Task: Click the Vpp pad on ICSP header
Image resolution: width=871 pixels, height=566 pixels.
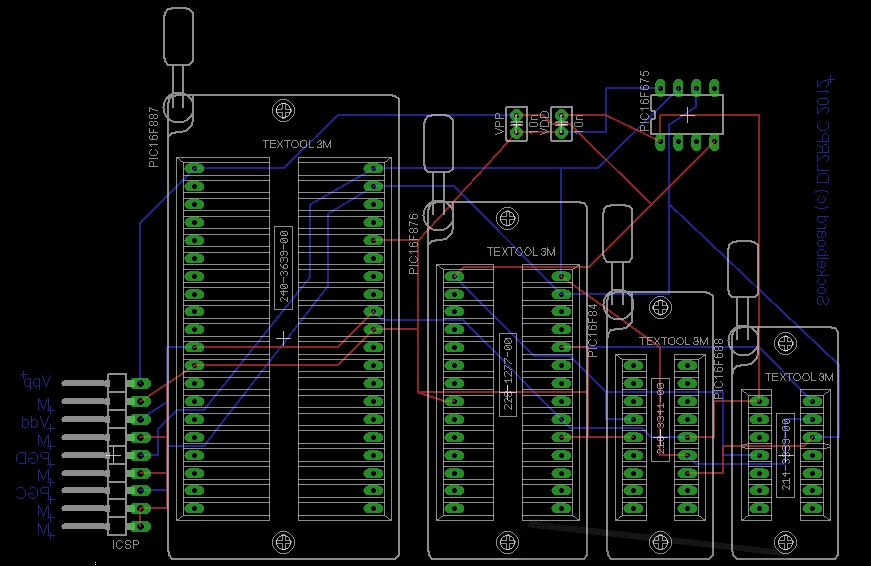Action: pyautogui.click(x=141, y=383)
